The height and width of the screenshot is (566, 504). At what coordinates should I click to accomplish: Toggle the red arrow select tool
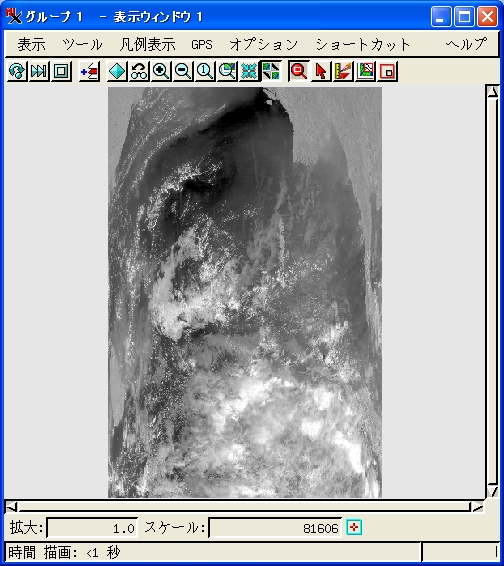321,71
